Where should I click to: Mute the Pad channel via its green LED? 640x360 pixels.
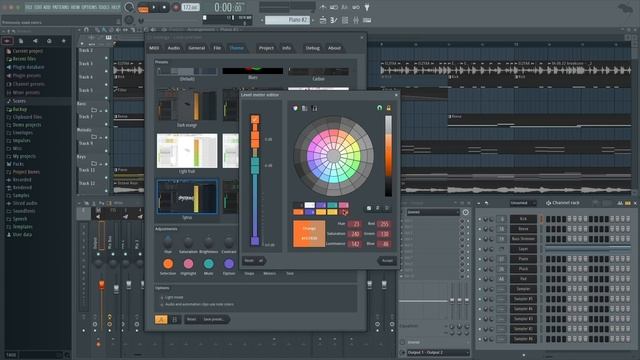click(x=480, y=279)
